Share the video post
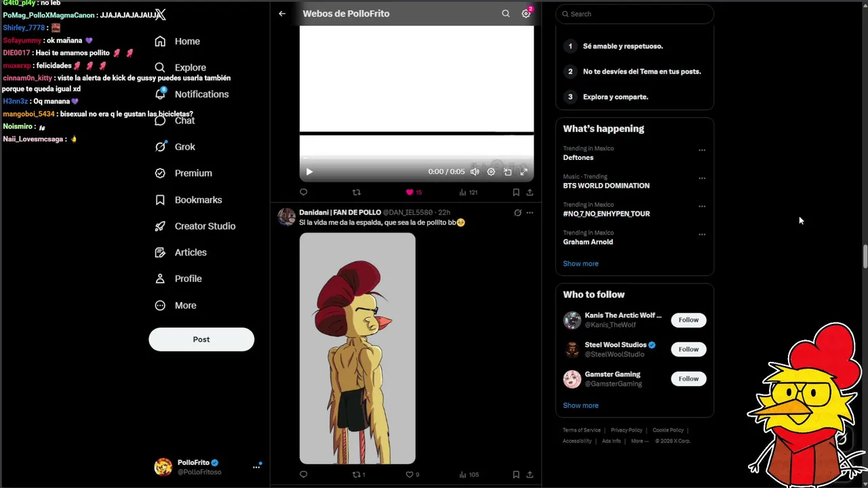Screen dimensions: 868x488 point(530,192)
